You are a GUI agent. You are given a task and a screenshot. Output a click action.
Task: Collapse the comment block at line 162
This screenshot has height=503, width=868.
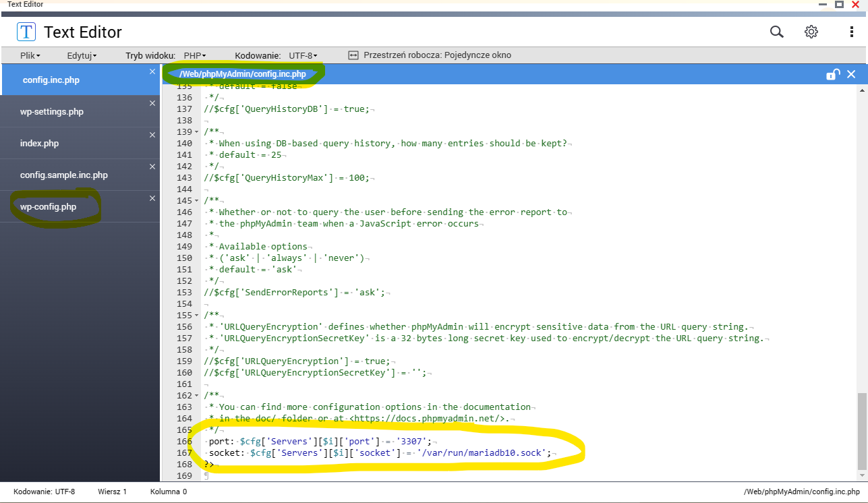point(197,395)
